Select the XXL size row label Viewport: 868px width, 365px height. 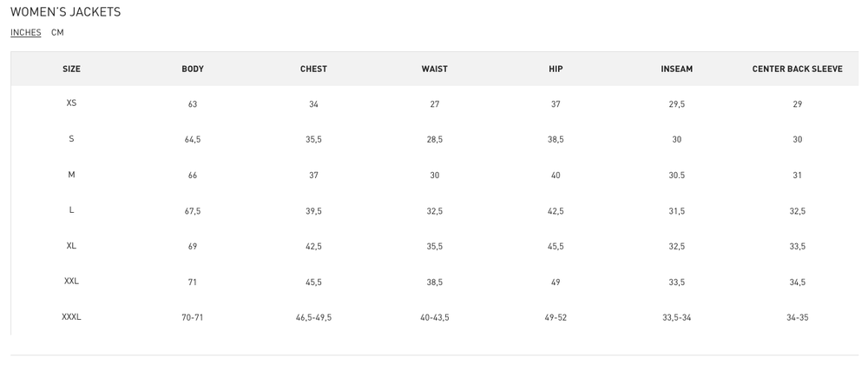click(x=71, y=282)
